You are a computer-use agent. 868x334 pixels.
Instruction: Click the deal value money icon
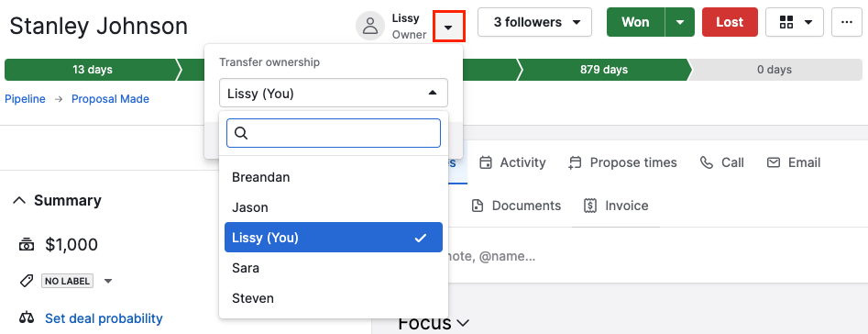pos(26,245)
